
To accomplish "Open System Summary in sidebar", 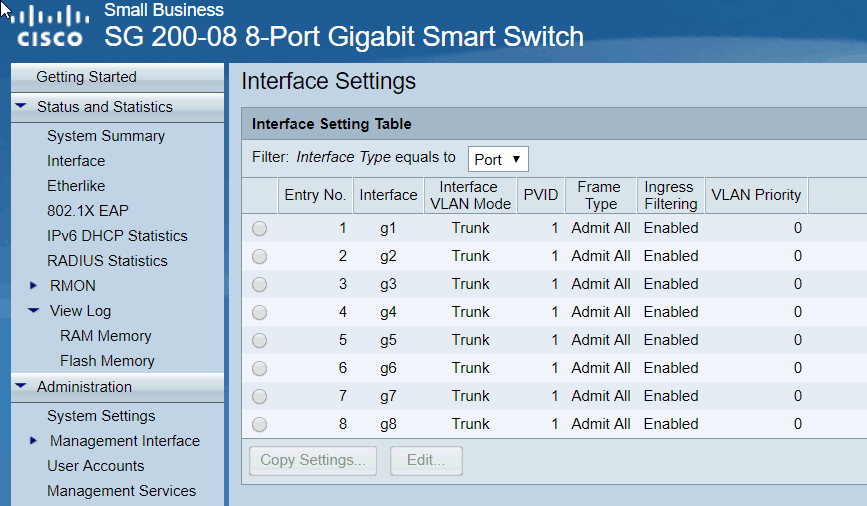I will (106, 136).
